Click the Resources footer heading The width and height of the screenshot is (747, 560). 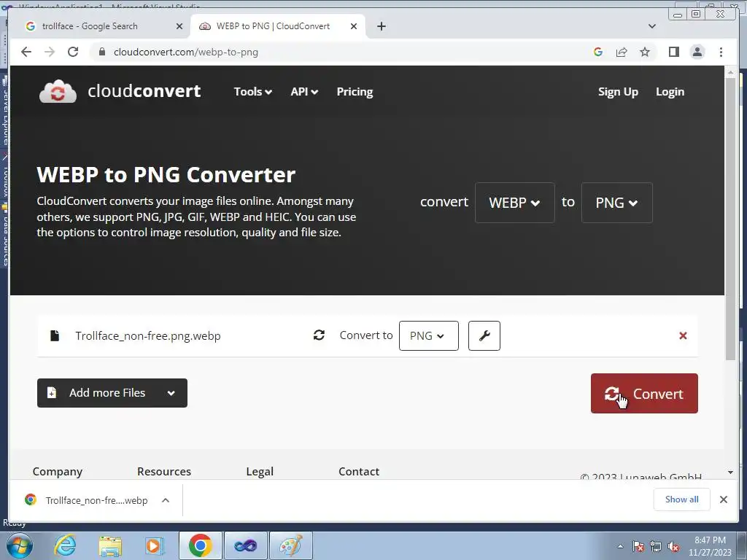pos(164,472)
